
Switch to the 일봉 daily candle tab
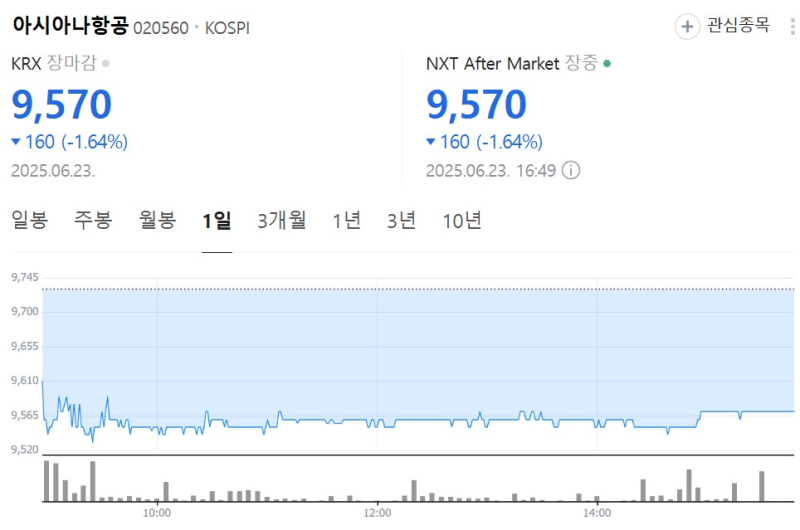pyautogui.click(x=30, y=220)
